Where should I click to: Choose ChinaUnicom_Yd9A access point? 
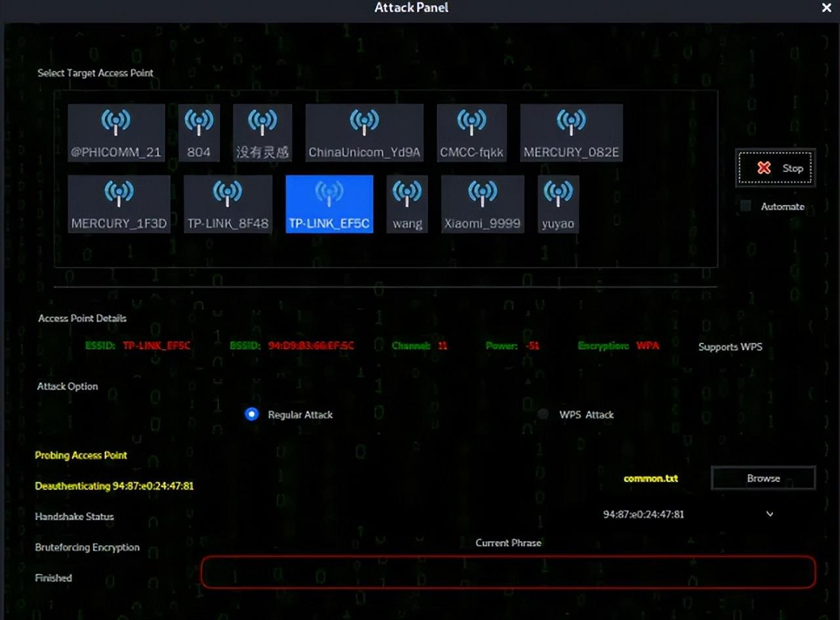click(x=364, y=133)
